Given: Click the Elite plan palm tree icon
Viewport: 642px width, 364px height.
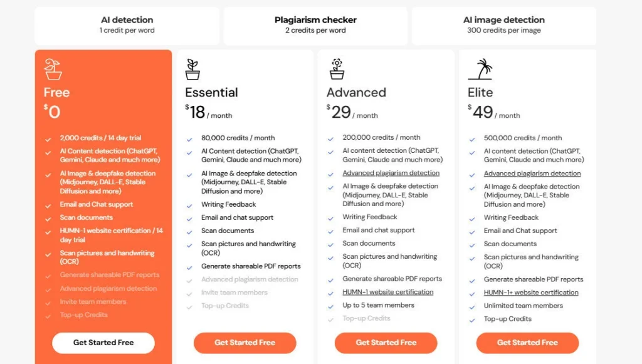Looking at the screenshot, I should (x=480, y=70).
